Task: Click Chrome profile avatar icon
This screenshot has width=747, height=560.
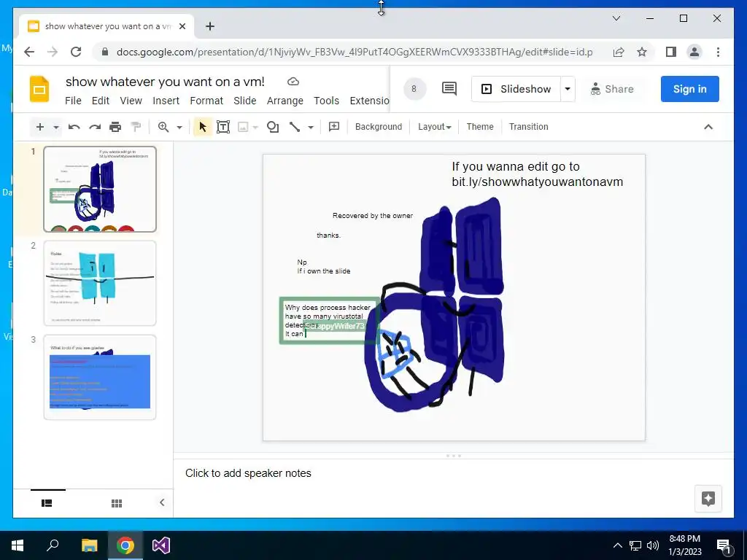Action: point(694,52)
